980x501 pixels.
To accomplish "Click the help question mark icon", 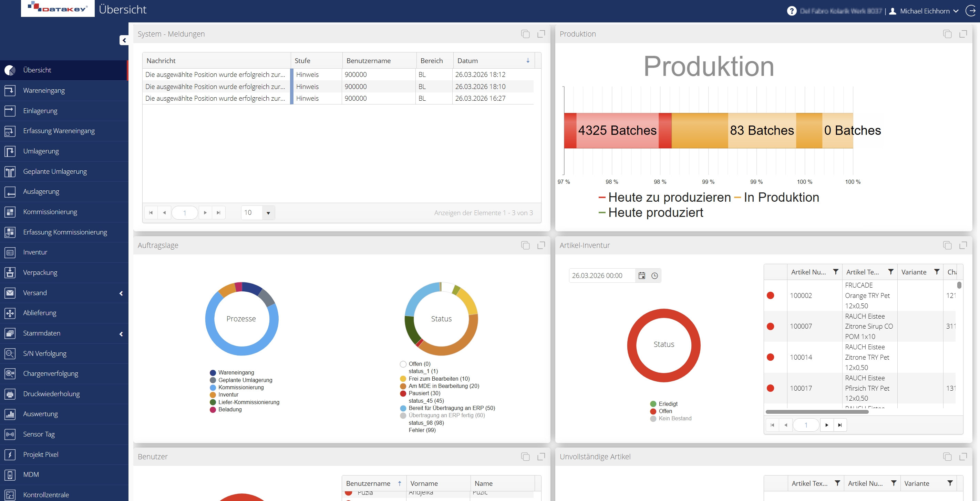I will [791, 11].
